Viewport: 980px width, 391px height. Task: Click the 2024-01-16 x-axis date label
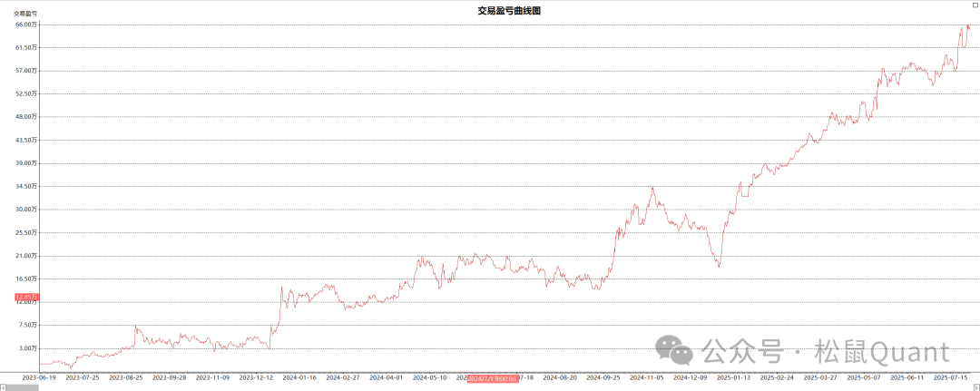point(299,377)
